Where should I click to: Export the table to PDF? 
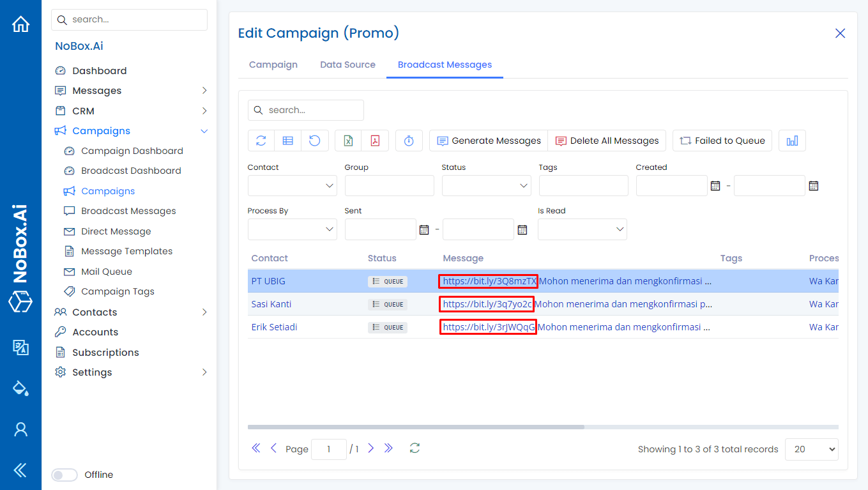click(375, 140)
